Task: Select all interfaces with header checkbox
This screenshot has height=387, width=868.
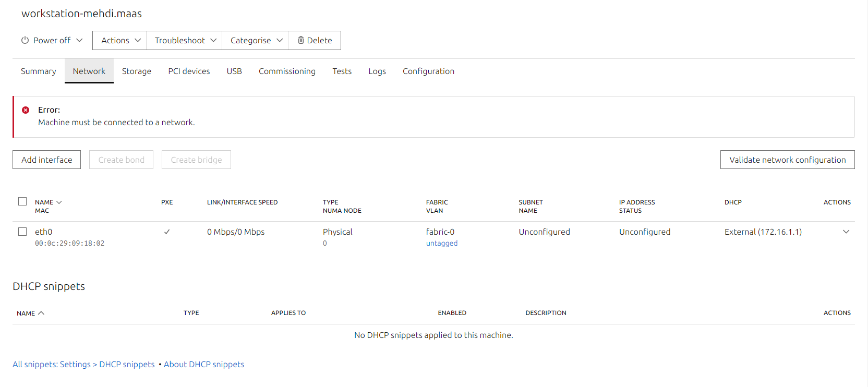Action: [22, 201]
